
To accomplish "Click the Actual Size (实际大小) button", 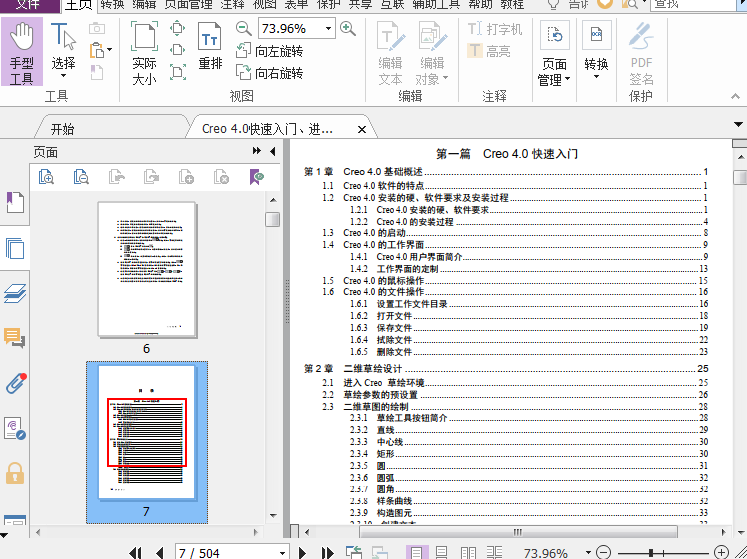I will [144, 52].
